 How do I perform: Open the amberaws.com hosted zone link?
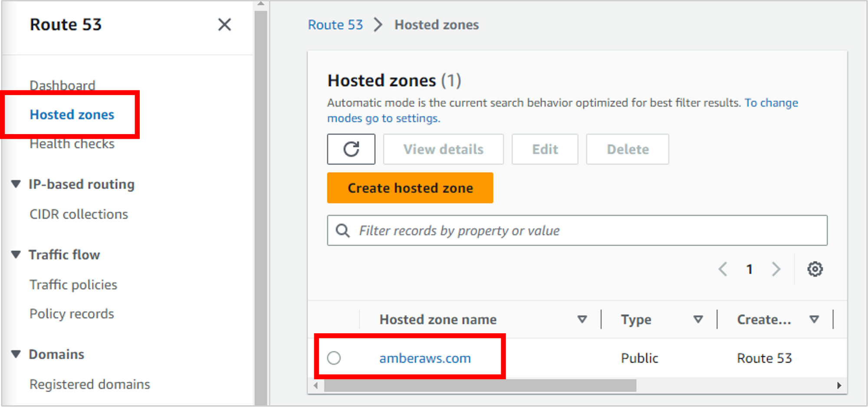425,358
